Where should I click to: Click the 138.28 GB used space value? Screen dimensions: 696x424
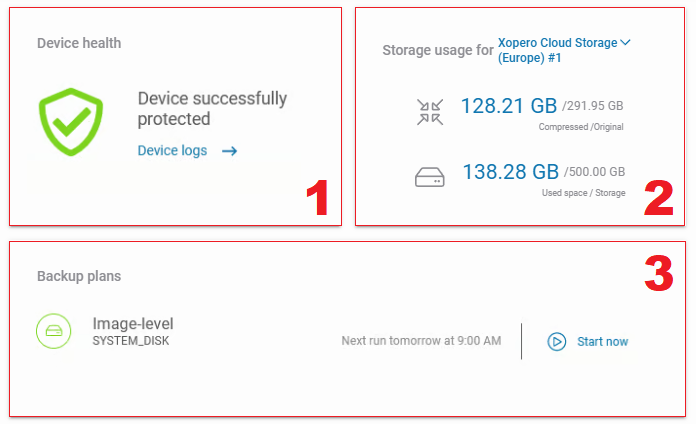tap(510, 172)
